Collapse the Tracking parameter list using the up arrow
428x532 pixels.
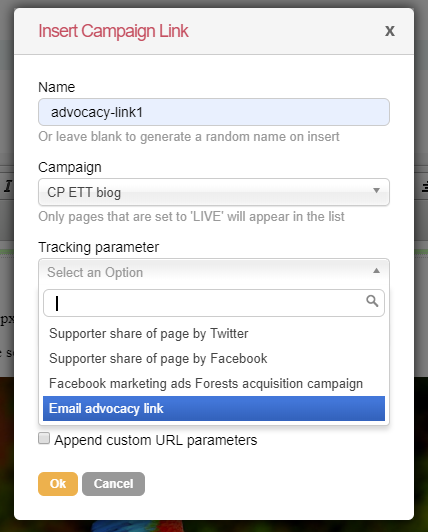376,270
